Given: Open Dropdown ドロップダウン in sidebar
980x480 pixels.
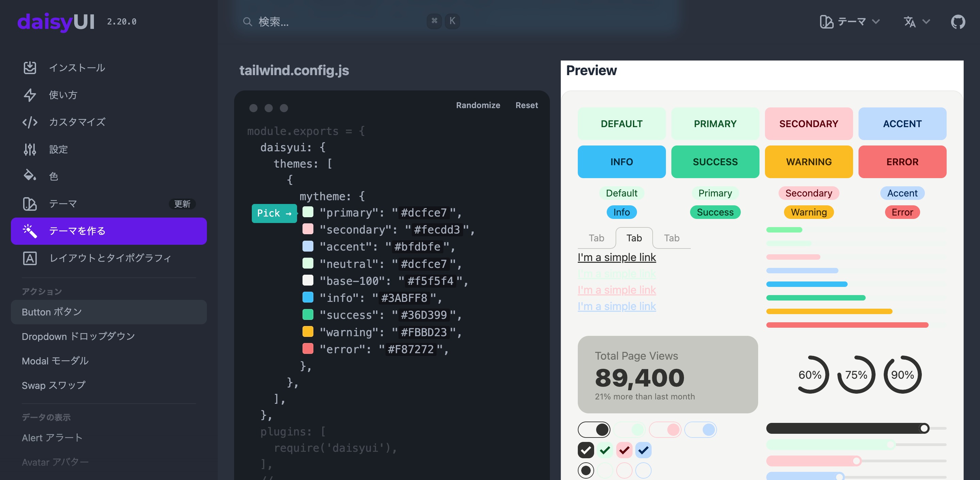Looking at the screenshot, I should coord(109,336).
